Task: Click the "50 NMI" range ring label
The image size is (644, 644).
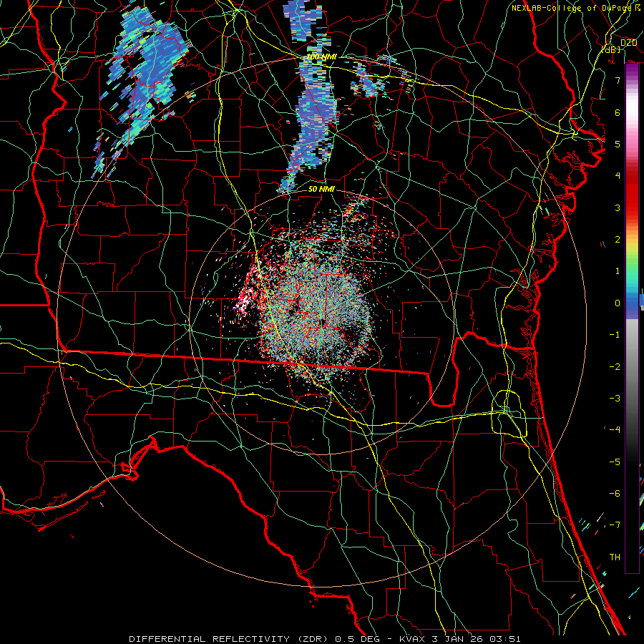Action: [321, 189]
